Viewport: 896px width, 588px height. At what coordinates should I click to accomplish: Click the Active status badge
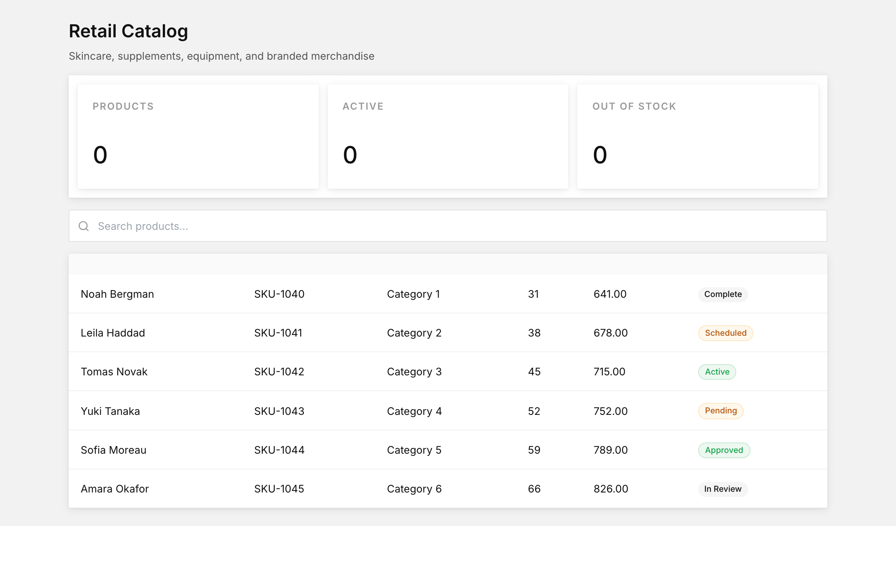point(717,372)
